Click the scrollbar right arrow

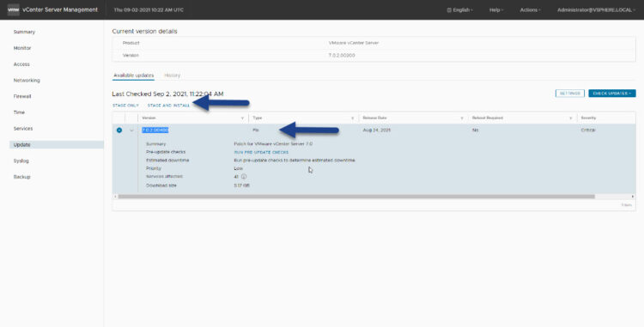click(x=633, y=197)
